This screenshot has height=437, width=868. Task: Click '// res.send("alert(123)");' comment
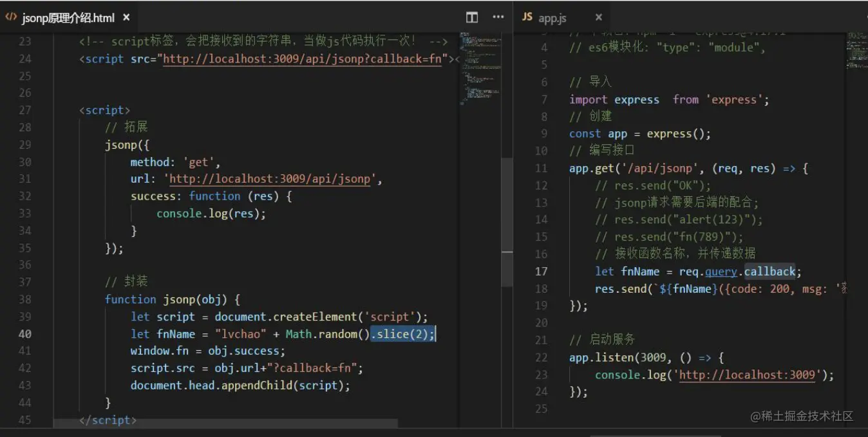coord(679,219)
